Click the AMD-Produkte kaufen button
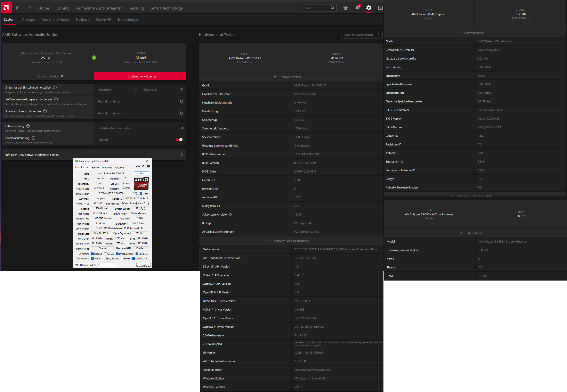Image resolution: width=567 pixels, height=392 pixels. [362, 35]
